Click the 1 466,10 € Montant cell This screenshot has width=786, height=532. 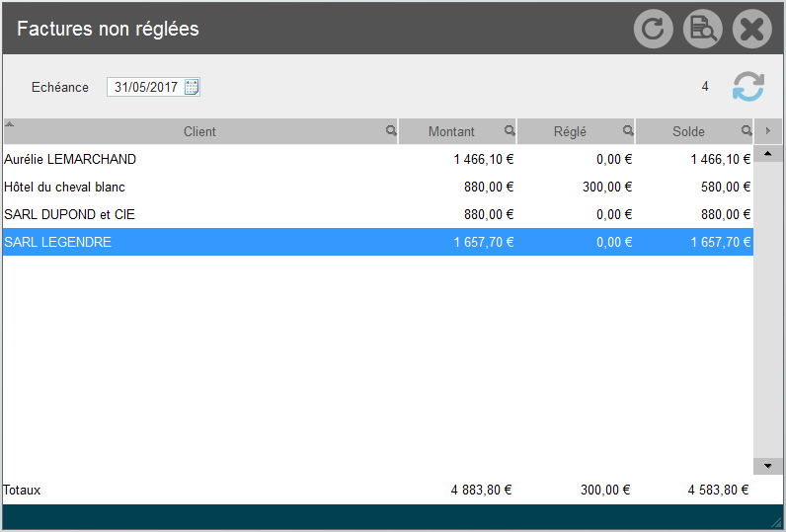click(x=484, y=159)
